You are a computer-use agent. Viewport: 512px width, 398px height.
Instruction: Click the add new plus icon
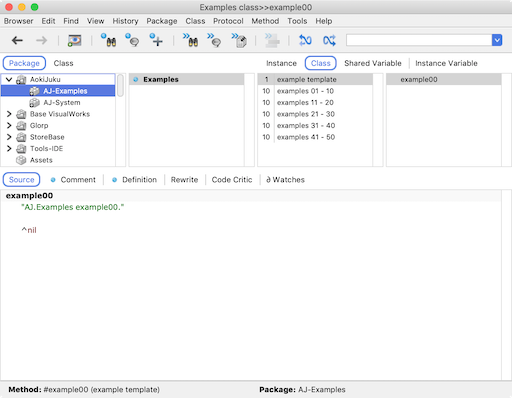[x=156, y=40]
